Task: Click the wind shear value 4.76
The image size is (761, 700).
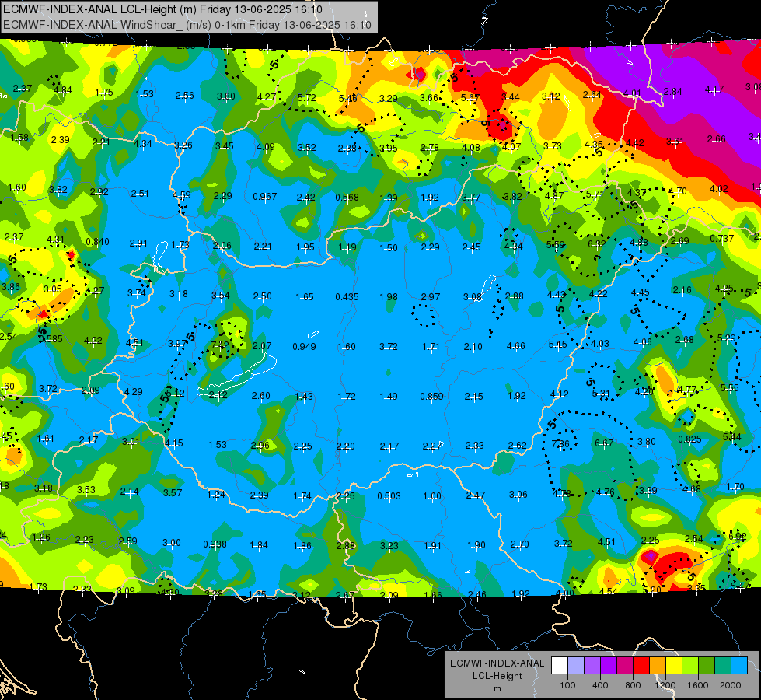Action: [605, 492]
